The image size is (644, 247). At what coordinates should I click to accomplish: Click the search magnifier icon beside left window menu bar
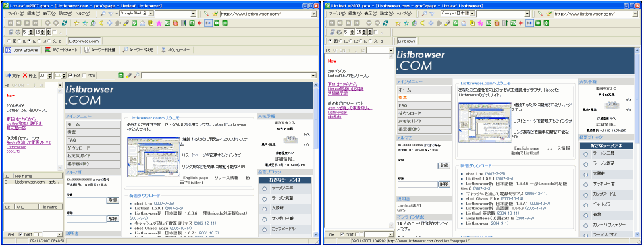tap(103, 14)
